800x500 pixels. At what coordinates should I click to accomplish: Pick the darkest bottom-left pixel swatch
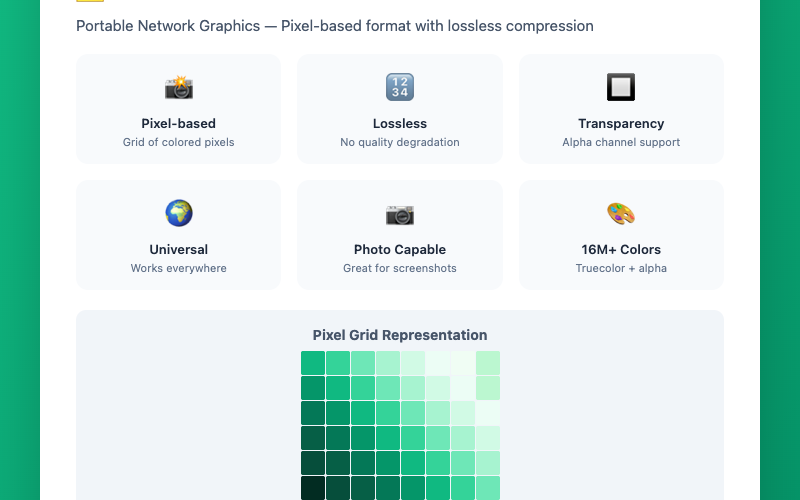point(313,488)
